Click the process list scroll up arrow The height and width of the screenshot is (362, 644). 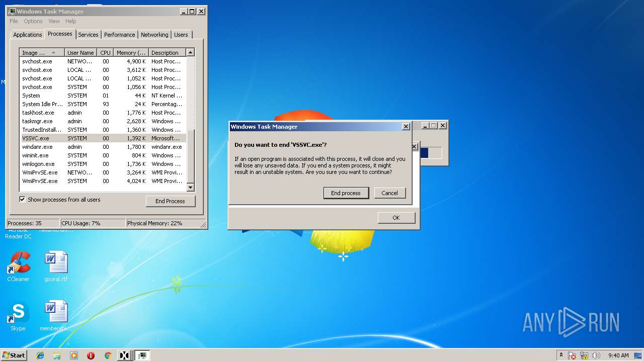point(190,52)
